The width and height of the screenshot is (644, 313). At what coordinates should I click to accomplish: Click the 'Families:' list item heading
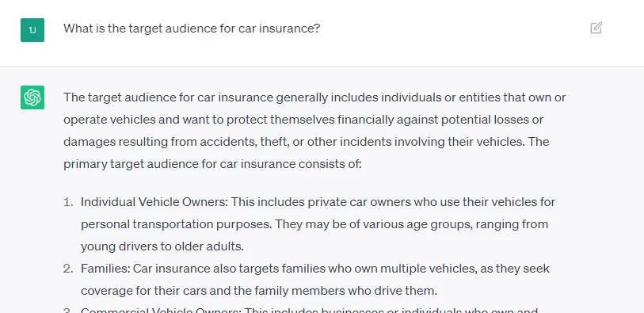click(105, 269)
